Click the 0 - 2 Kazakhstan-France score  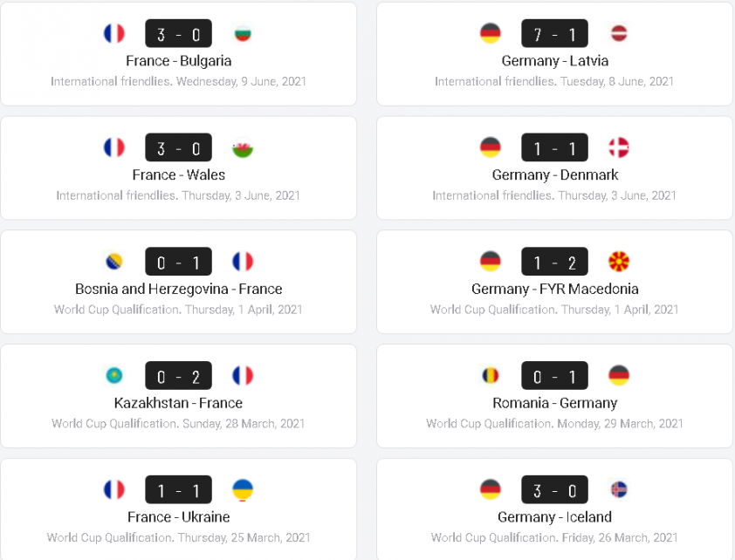[x=178, y=376]
